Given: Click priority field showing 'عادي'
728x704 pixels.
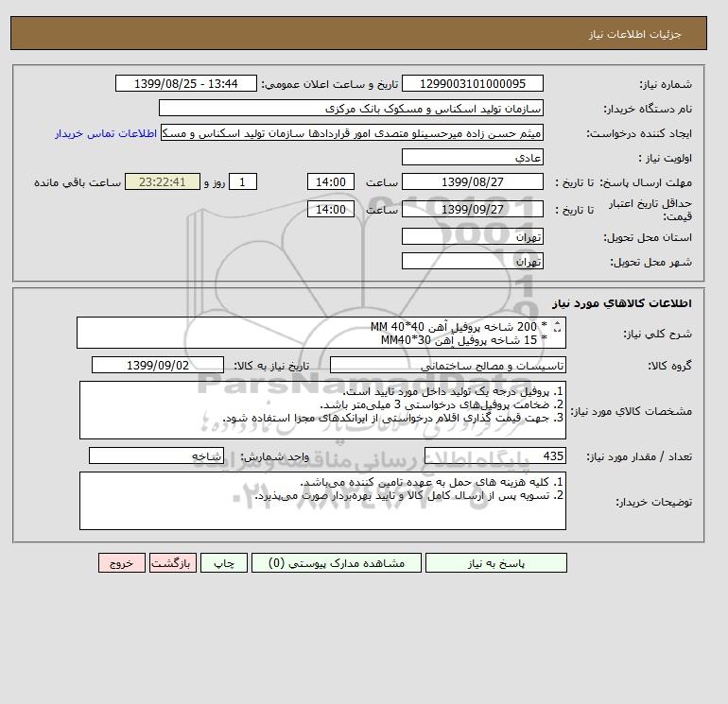Looking at the screenshot, I should tap(472, 157).
